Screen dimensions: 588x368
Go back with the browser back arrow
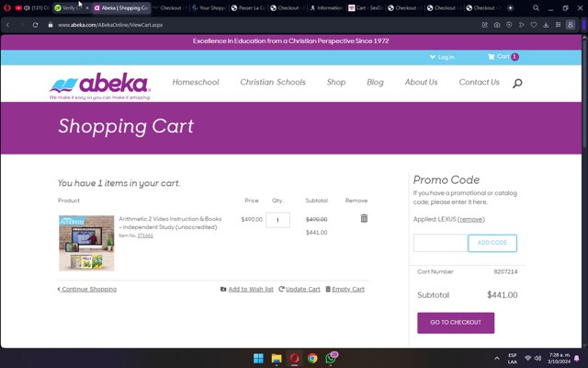(8, 25)
